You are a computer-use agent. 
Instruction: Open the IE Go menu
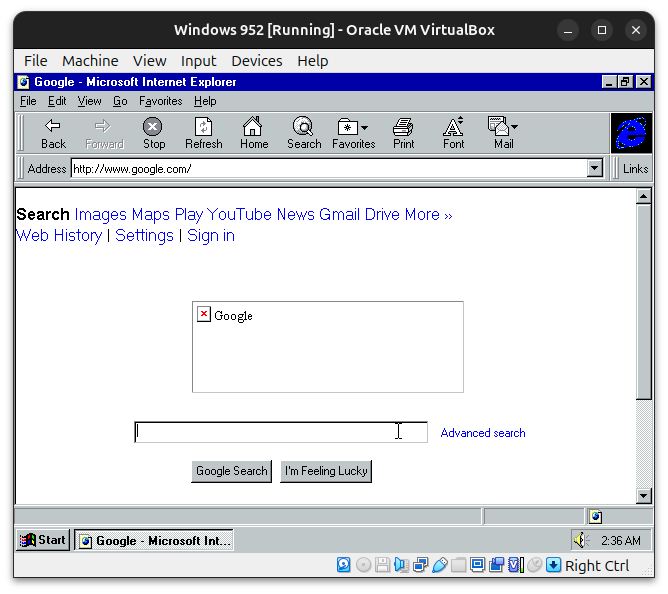coord(120,101)
